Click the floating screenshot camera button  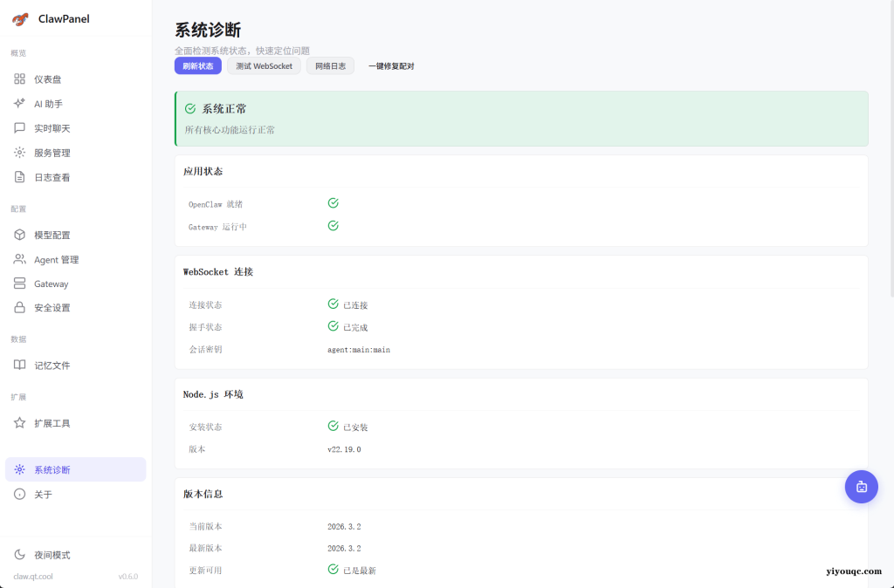[x=862, y=486]
